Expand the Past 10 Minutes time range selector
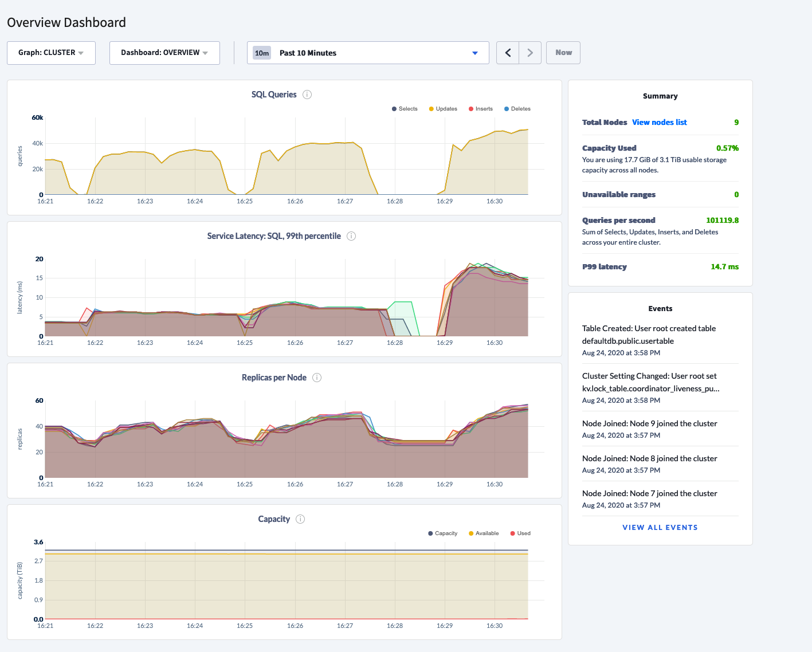The image size is (812, 652). click(368, 53)
